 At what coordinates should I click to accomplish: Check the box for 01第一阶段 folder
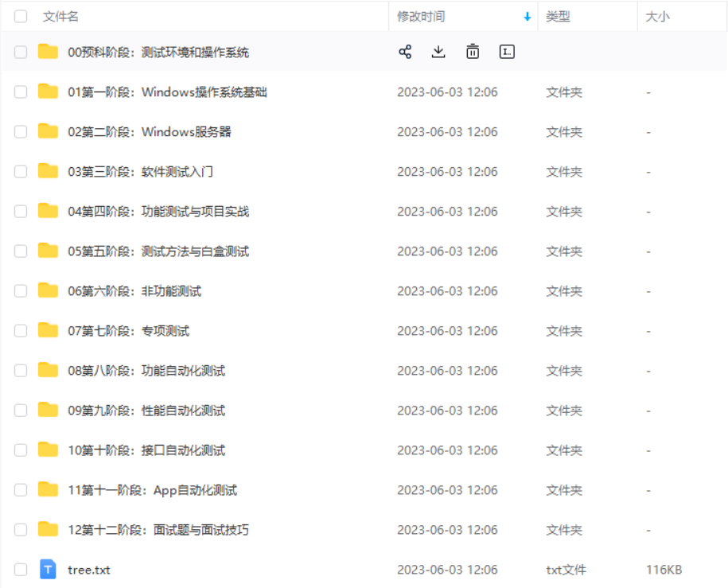coord(21,92)
